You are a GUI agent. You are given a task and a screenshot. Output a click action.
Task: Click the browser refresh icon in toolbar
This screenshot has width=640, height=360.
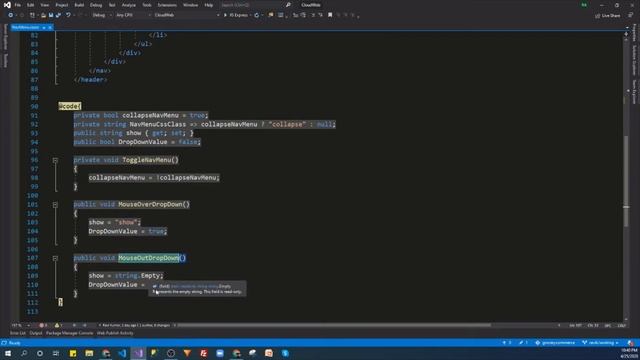coord(256,15)
